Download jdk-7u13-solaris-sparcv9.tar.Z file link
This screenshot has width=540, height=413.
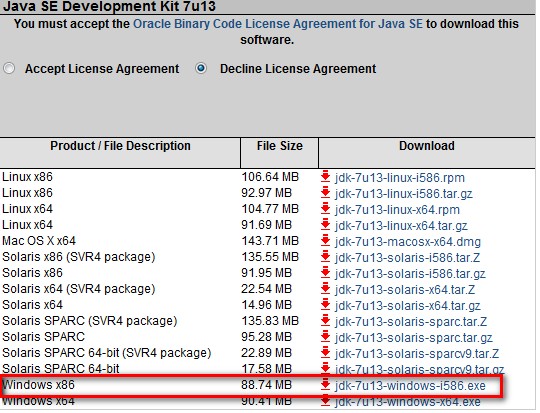tap(417, 354)
